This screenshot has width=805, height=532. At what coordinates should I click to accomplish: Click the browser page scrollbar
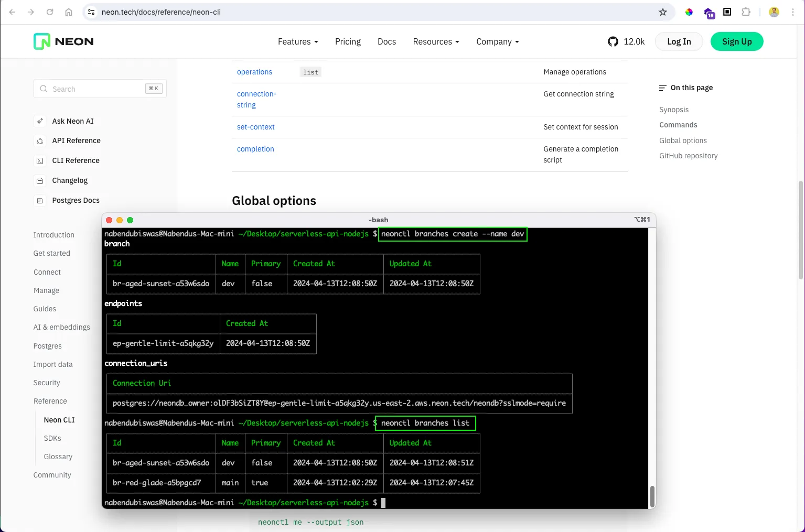click(801, 230)
